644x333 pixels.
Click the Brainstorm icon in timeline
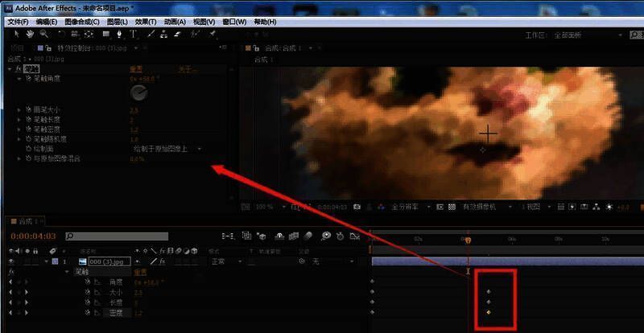coord(326,236)
